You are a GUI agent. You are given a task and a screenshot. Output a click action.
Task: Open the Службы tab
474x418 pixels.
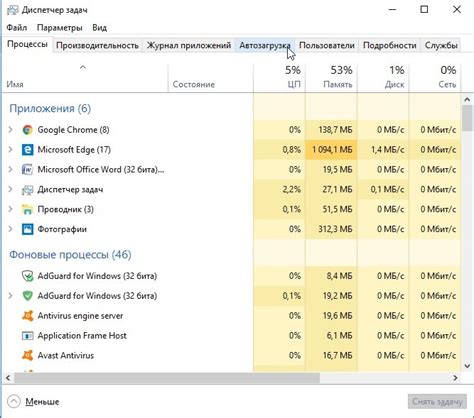[x=441, y=45]
